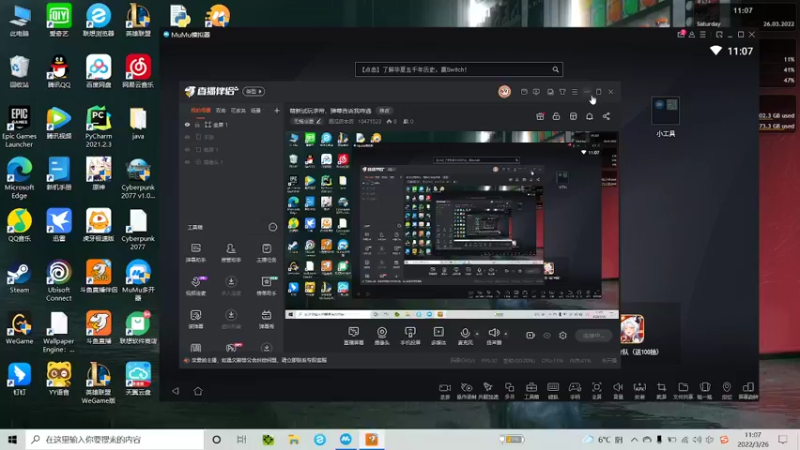The height and width of the screenshot is (450, 800).
Task: Open MuMu volume 音量 control
Action: (x=618, y=390)
